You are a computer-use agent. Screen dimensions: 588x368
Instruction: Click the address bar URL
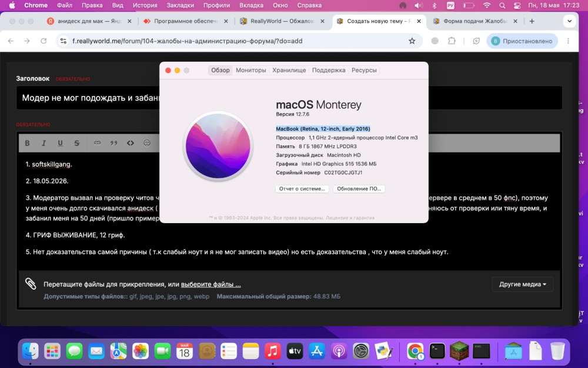(x=187, y=41)
